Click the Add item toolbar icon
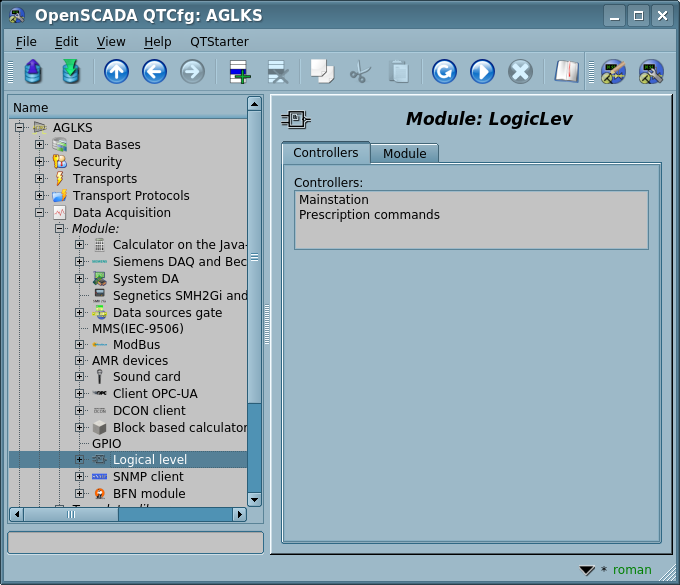Screen dimensions: 680x585 240,72
